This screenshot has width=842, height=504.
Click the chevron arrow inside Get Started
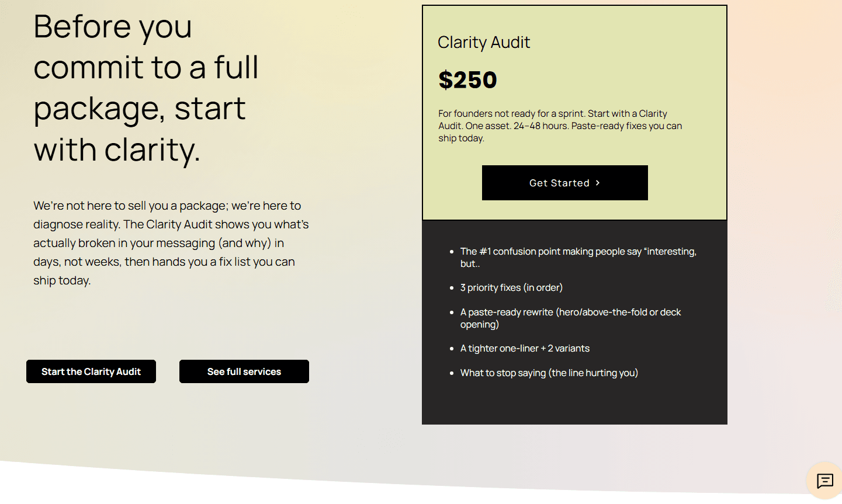[x=598, y=183]
